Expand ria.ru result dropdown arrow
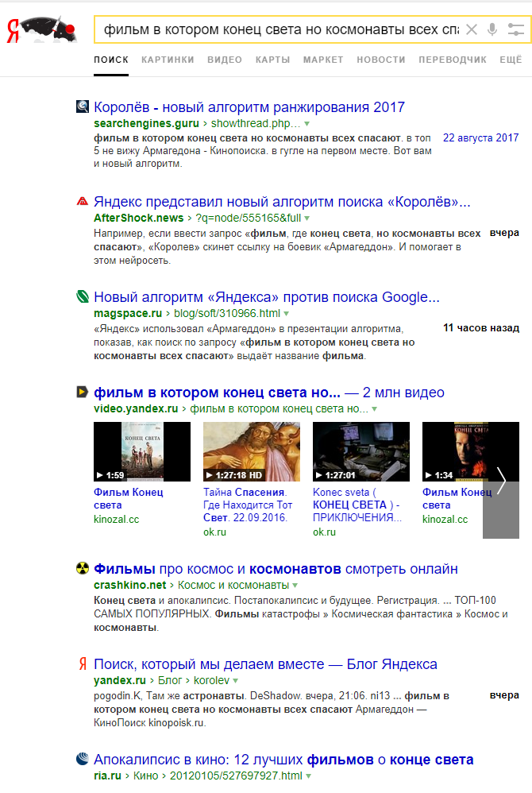The height and width of the screenshot is (793, 532). (x=308, y=776)
